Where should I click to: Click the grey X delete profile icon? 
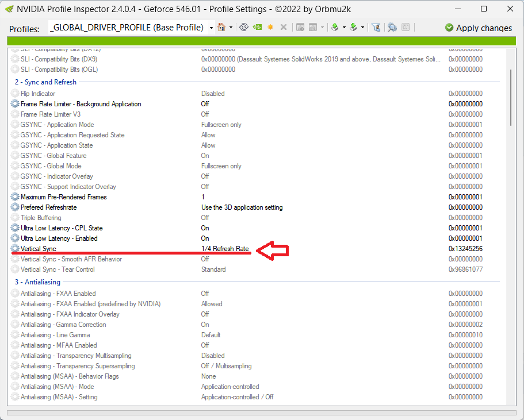(x=283, y=28)
